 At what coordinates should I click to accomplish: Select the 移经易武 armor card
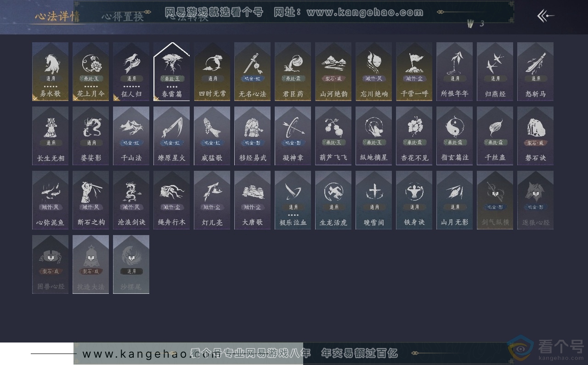point(253,136)
